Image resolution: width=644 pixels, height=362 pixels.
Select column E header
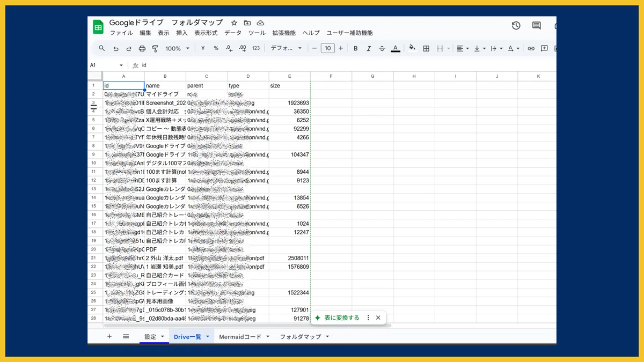290,76
